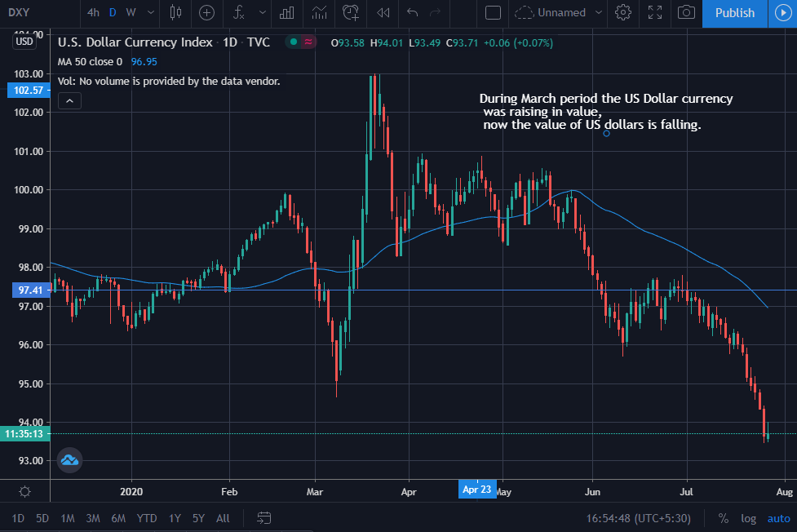Viewport: 797px width, 532px height.
Task: Set range to 6M
Action: point(118,518)
